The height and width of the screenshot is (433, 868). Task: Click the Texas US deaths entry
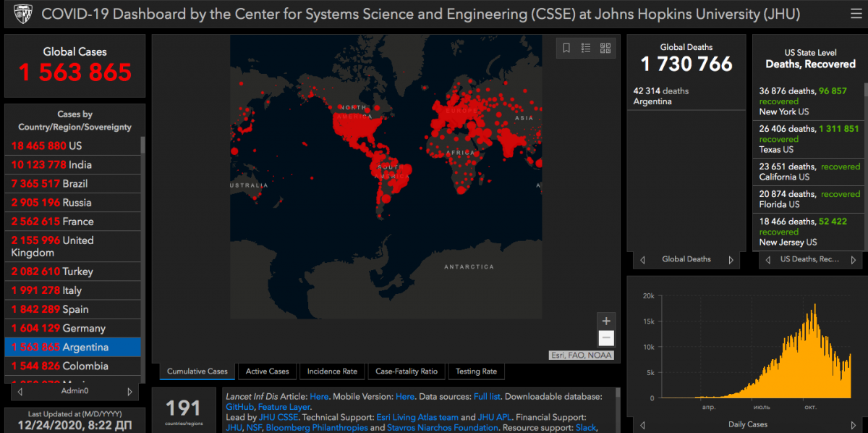click(x=809, y=139)
